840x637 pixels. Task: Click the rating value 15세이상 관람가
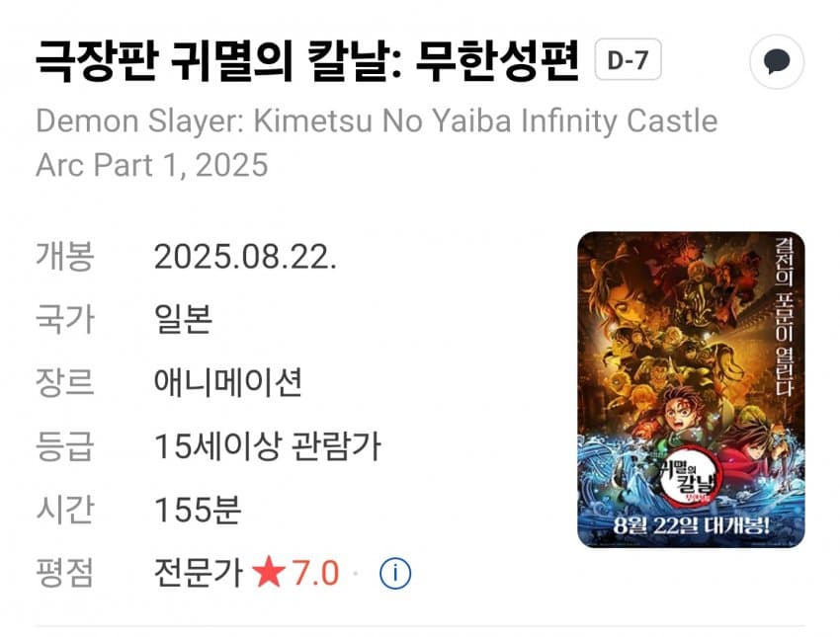268,446
